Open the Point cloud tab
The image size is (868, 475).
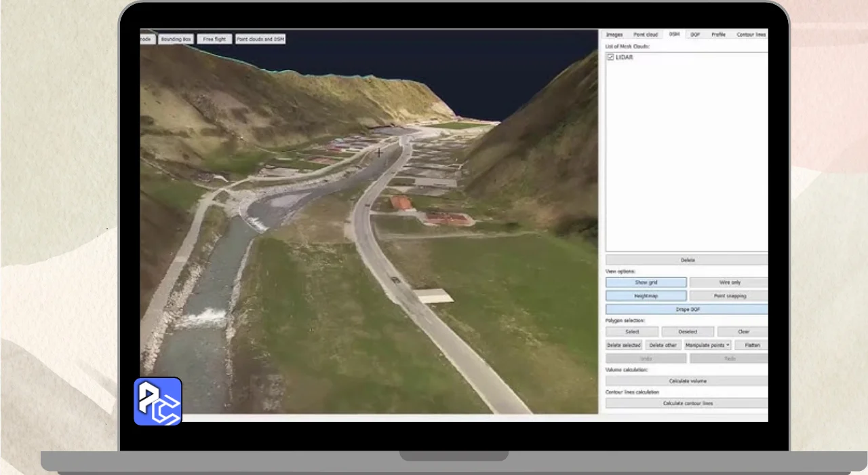pyautogui.click(x=646, y=34)
